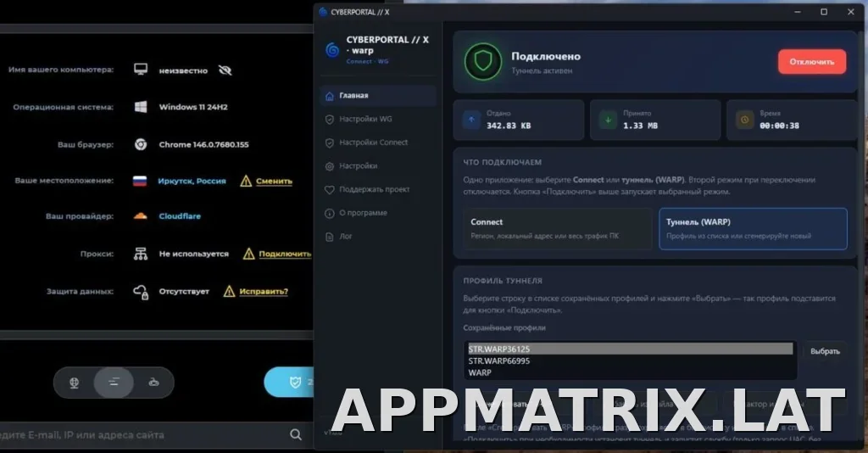Open the Главная menu item
The image size is (868, 453).
378,96
